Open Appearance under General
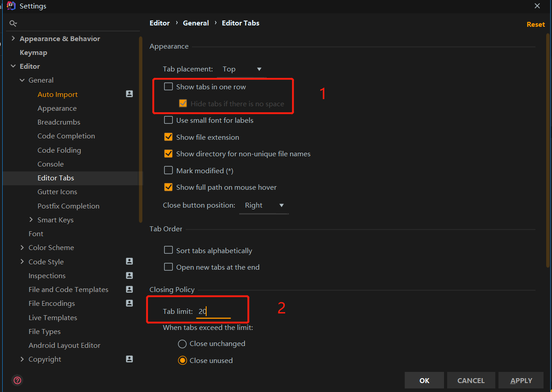 [57, 108]
